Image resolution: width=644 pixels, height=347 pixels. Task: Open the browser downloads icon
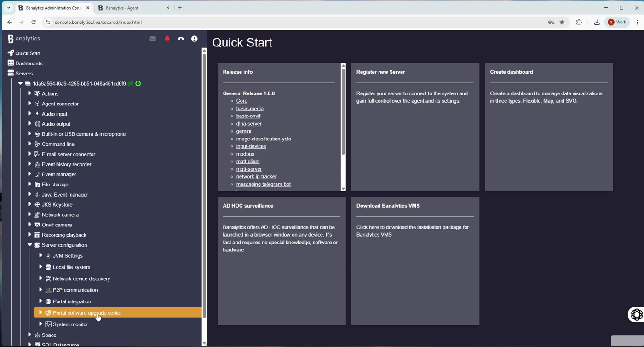pos(597,22)
